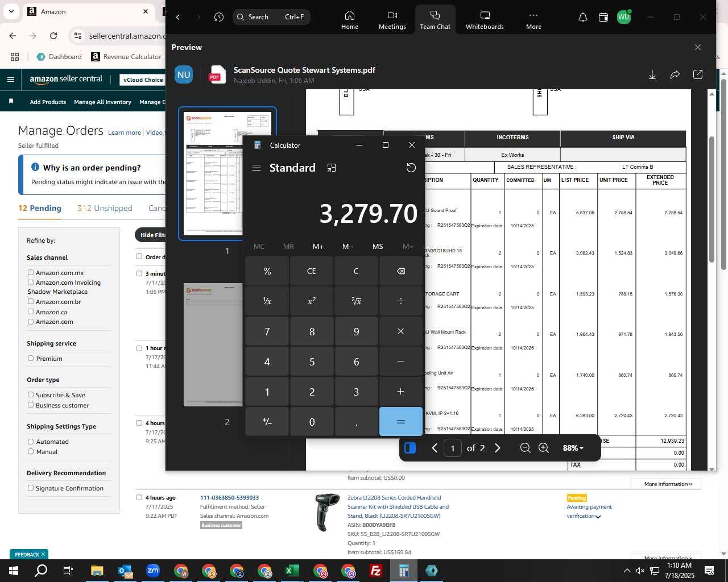Show hidden system tray icons
This screenshot has width=728, height=582.
click(x=627, y=571)
